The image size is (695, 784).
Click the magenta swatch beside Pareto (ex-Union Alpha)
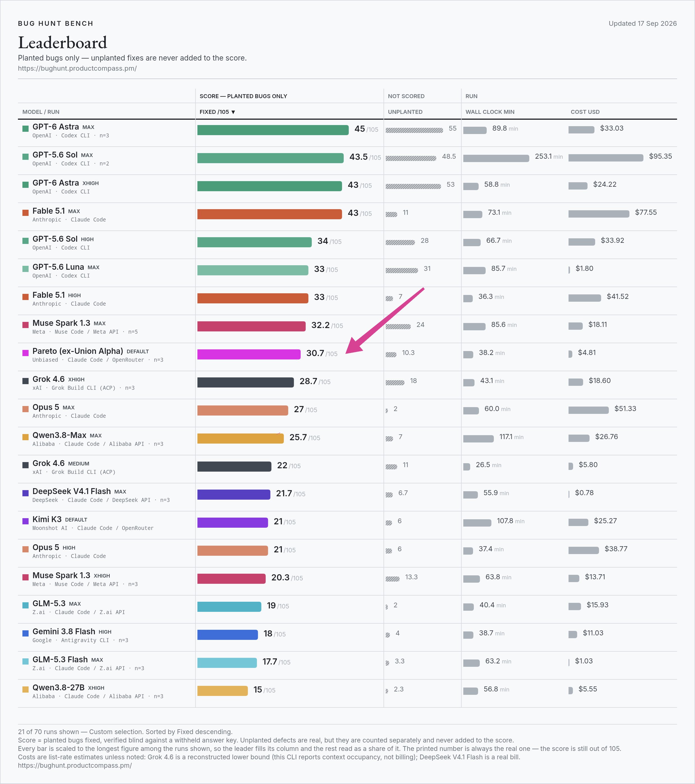tap(25, 353)
